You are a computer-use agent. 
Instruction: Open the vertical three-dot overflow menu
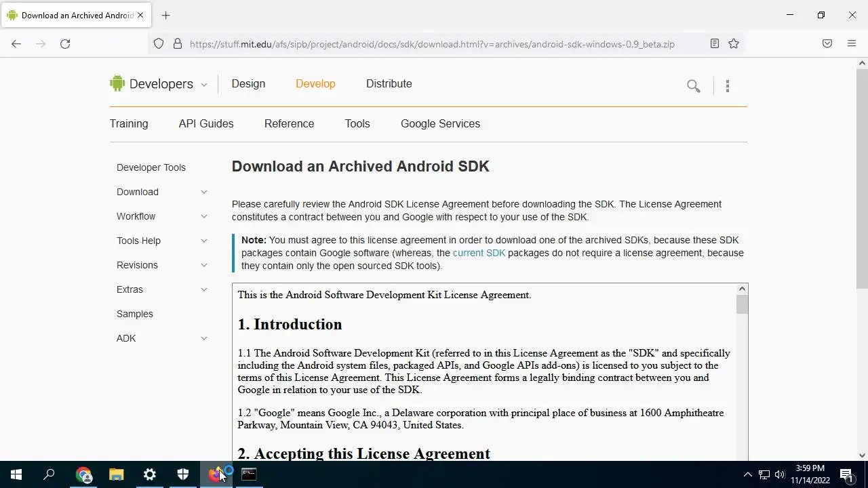tap(728, 86)
